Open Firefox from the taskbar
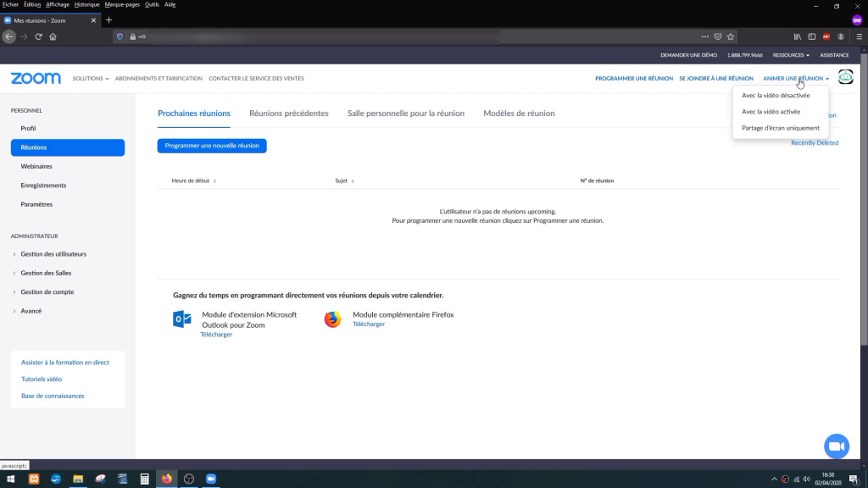The height and width of the screenshot is (488, 868). 167,479
